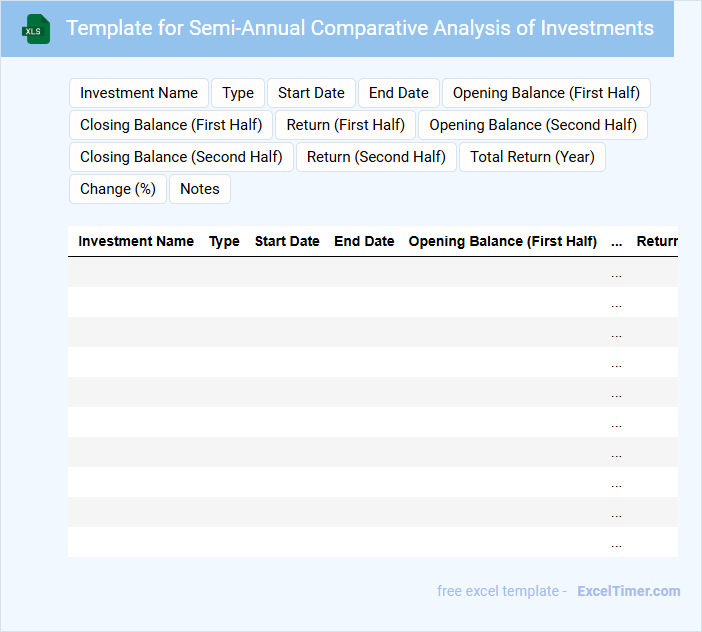The height and width of the screenshot is (632, 702).
Task: Click the Return (Second Half) tag
Action: [x=376, y=157]
